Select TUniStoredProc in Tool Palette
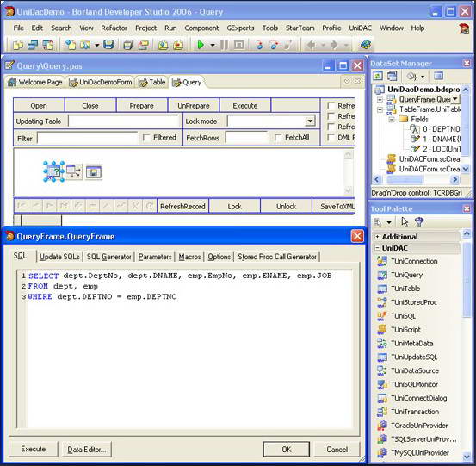476x466 pixels. tap(414, 302)
